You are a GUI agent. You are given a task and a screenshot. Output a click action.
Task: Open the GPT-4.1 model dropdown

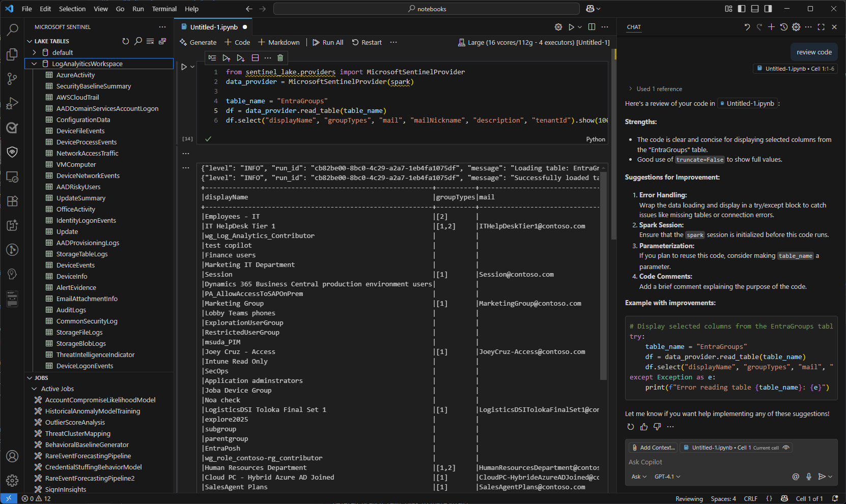point(667,477)
